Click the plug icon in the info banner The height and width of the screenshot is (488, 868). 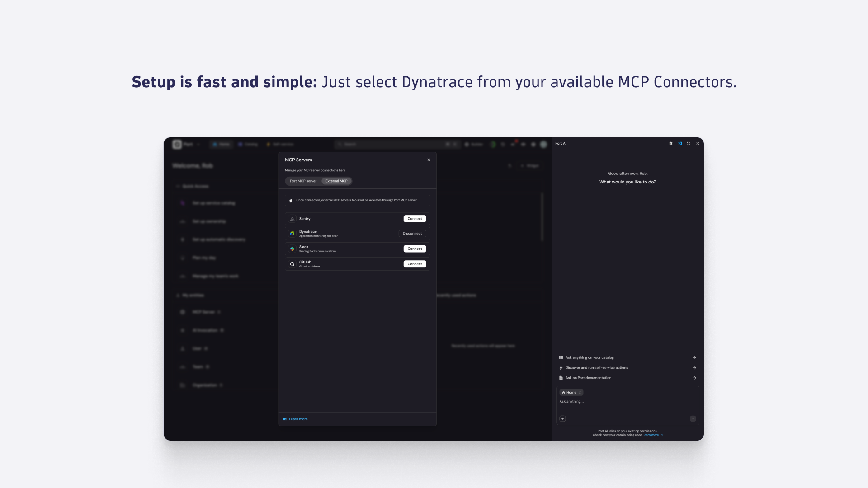(291, 200)
